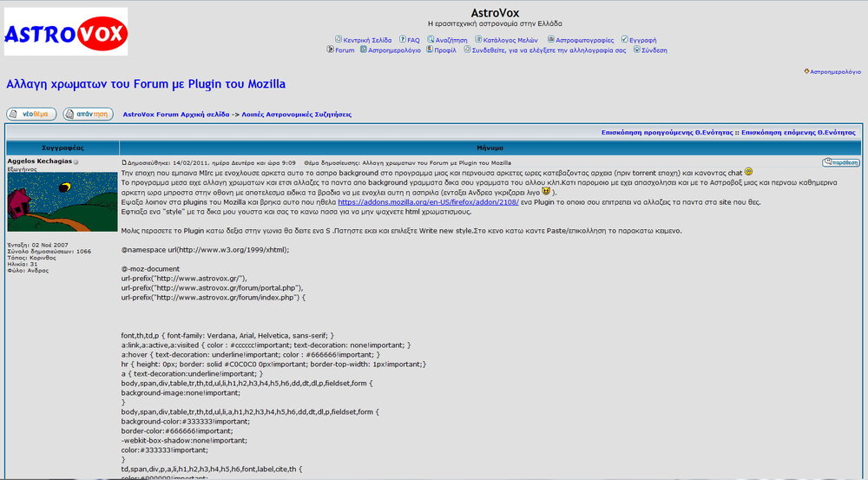This screenshot has width=868, height=480.
Task: Click the Προφίλ profile icon
Action: tap(429, 49)
